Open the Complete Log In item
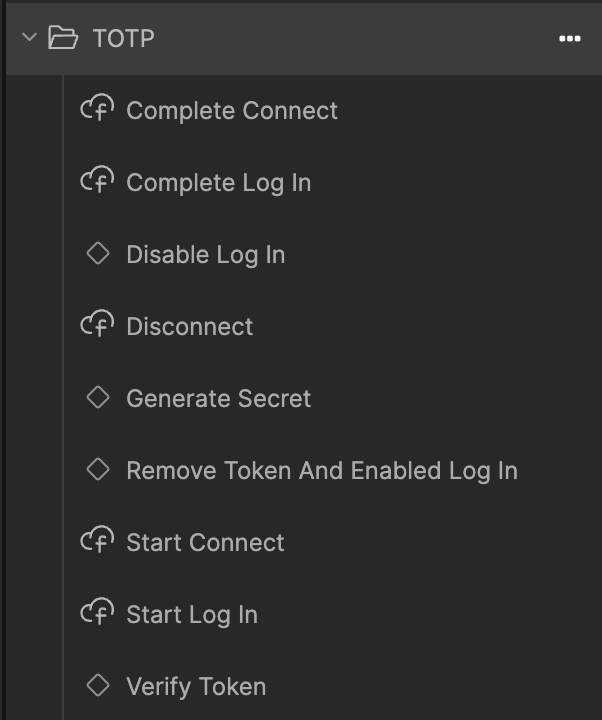This screenshot has width=602, height=720. point(218,183)
